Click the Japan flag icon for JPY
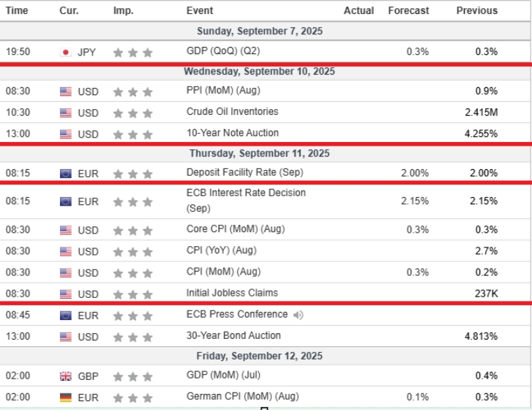 (x=65, y=52)
